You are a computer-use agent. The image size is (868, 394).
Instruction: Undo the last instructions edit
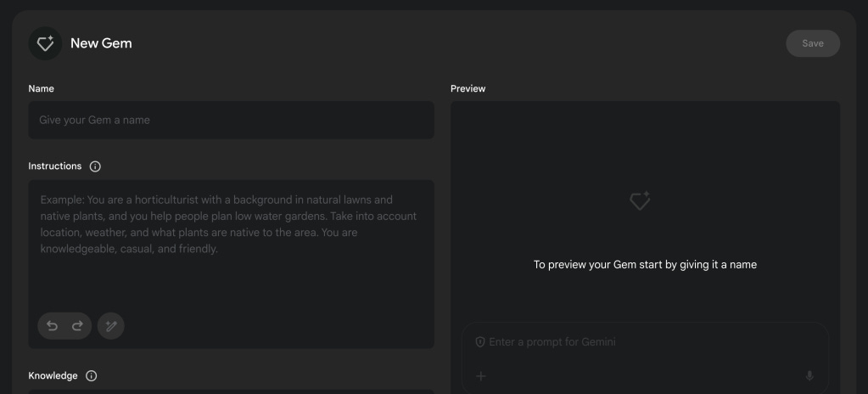click(x=52, y=326)
